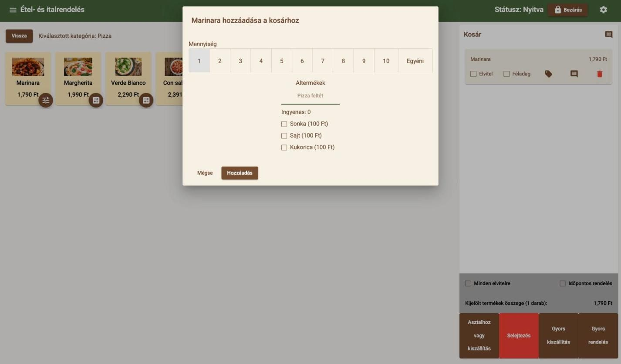Click the Margherita card's round icon
The height and width of the screenshot is (364, 621).
96,100
